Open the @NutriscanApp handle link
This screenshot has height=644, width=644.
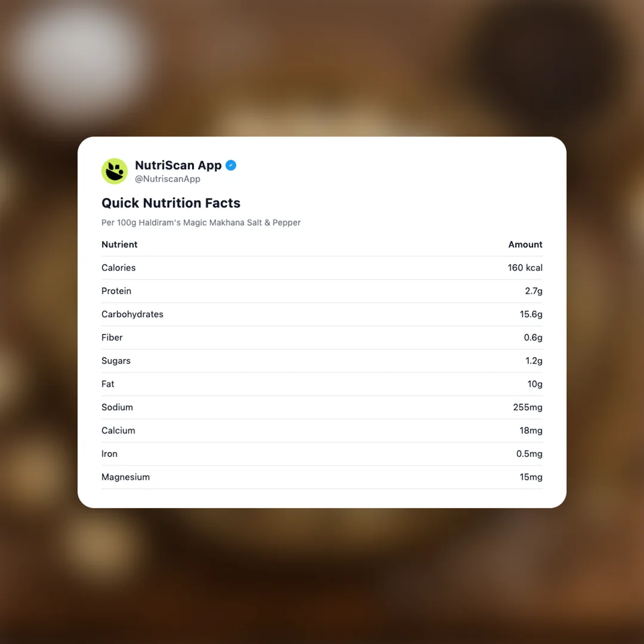tap(168, 179)
